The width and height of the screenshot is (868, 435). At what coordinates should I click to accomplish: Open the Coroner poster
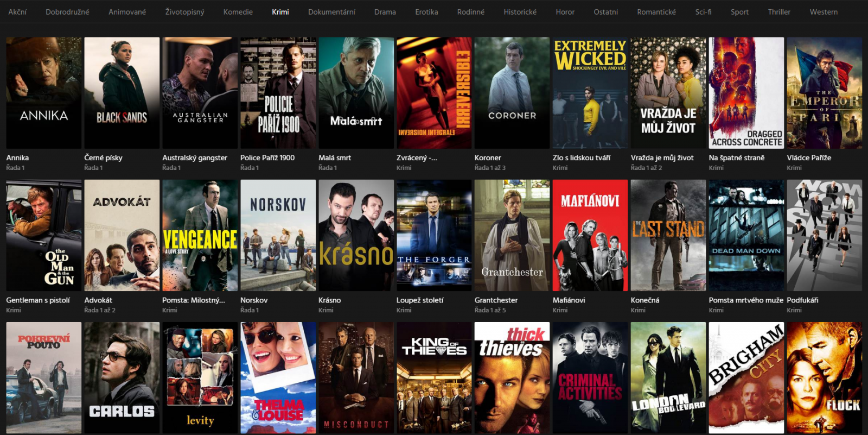pos(512,93)
